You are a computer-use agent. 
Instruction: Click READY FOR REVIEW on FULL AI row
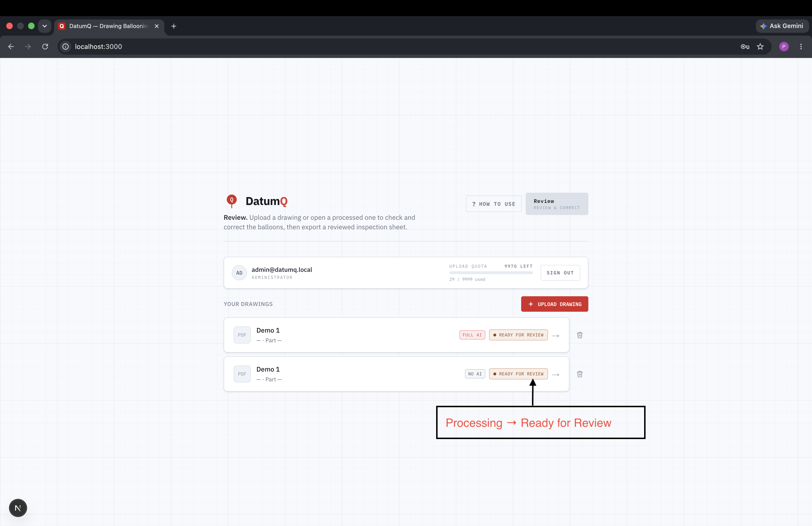pos(518,335)
